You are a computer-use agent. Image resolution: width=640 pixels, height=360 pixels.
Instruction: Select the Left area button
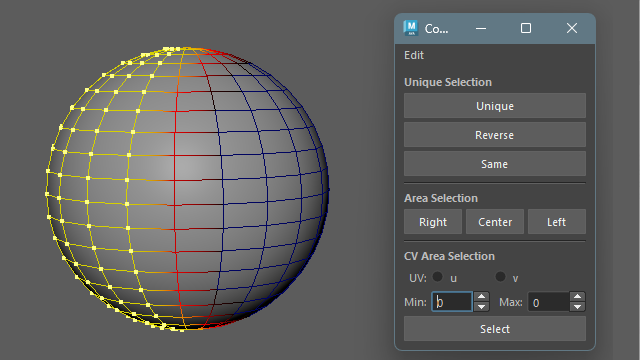tap(557, 222)
